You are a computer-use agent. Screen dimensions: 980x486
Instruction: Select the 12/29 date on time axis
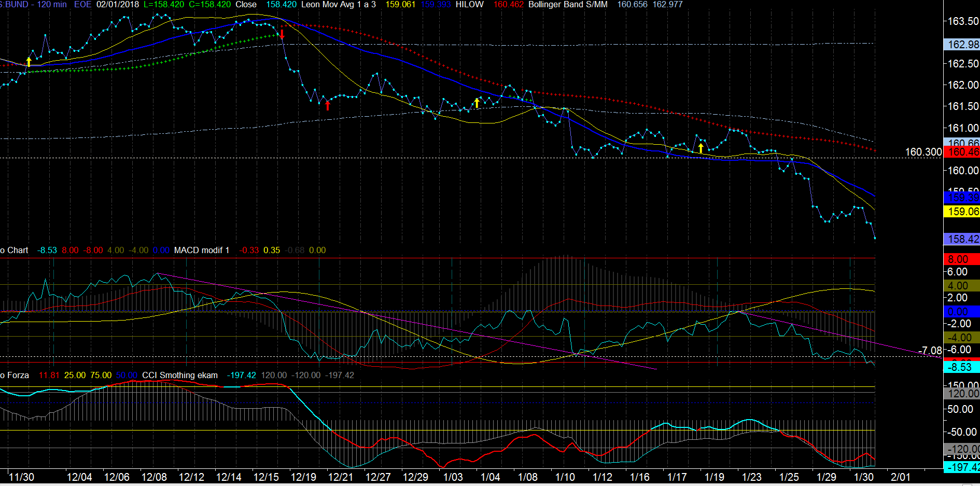[x=415, y=477]
